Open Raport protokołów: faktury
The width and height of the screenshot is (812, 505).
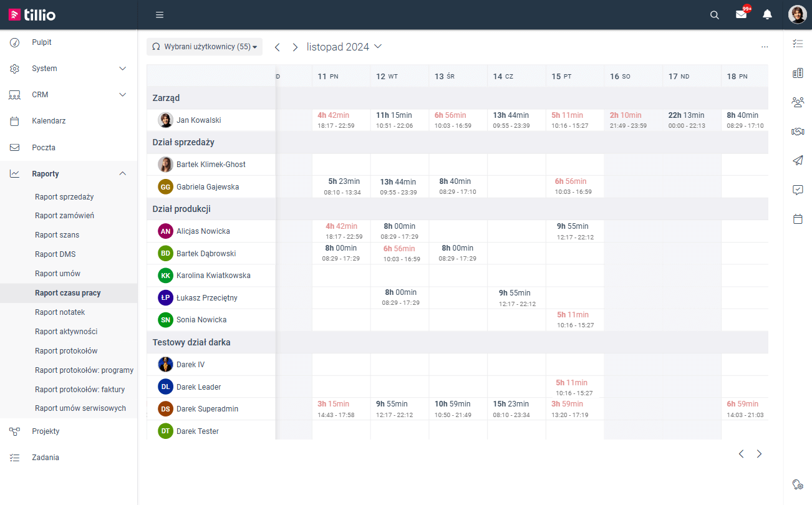pyautogui.click(x=80, y=390)
